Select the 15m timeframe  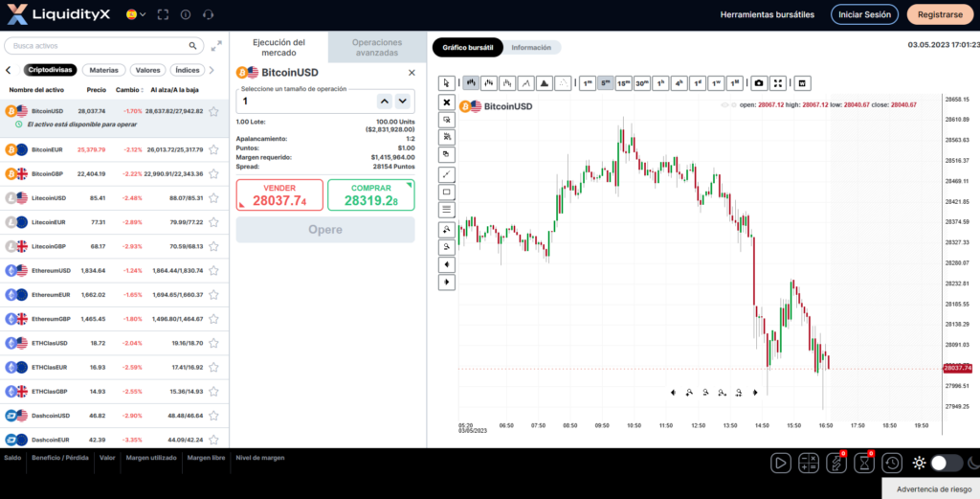(624, 82)
